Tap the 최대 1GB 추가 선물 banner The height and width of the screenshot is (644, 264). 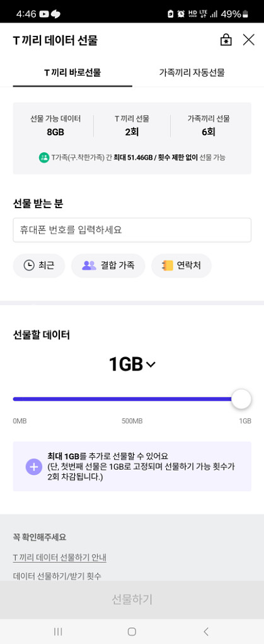point(132,467)
